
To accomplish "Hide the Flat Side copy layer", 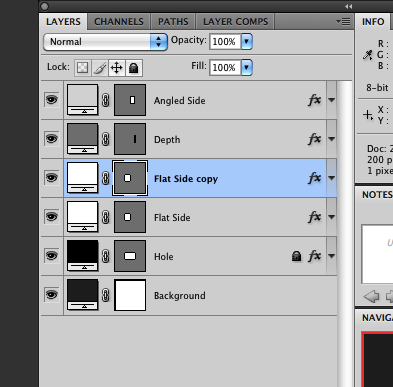I will (x=52, y=178).
